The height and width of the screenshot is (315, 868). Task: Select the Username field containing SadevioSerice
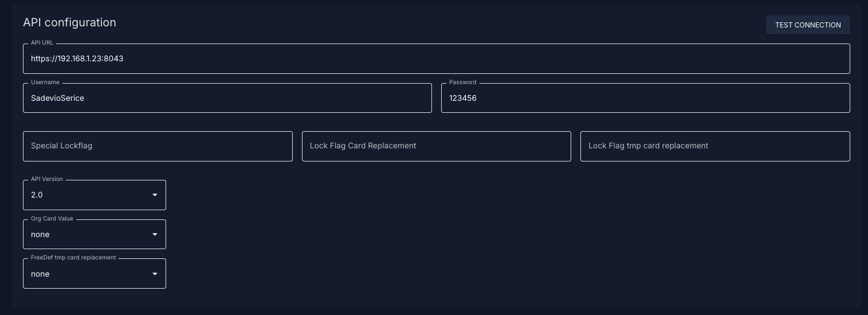227,98
